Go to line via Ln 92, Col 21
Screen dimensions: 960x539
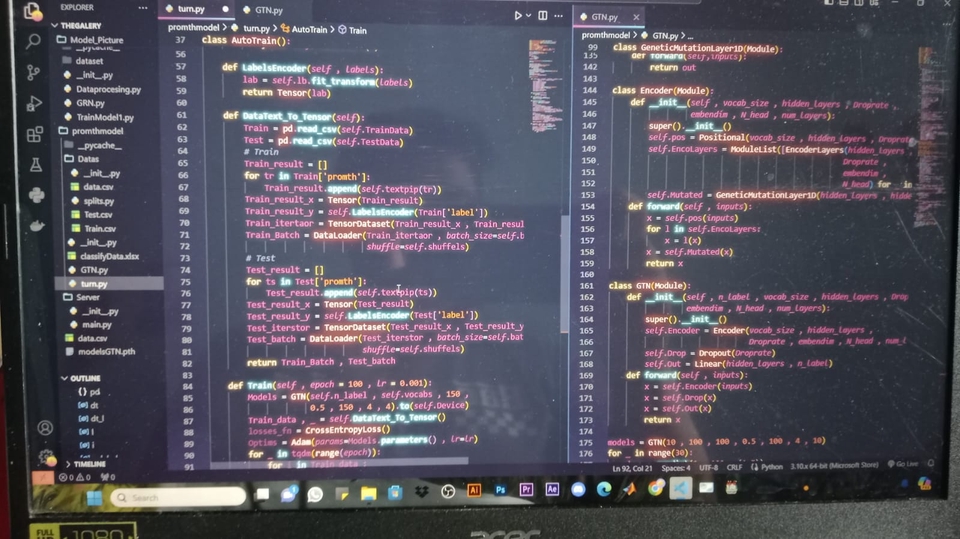click(x=632, y=469)
